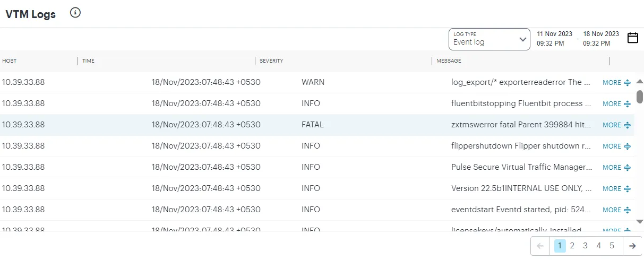Click the fluentbitstopping Fluentbit process message
Image resolution: width=644 pixels, height=260 pixels.
pos(521,104)
